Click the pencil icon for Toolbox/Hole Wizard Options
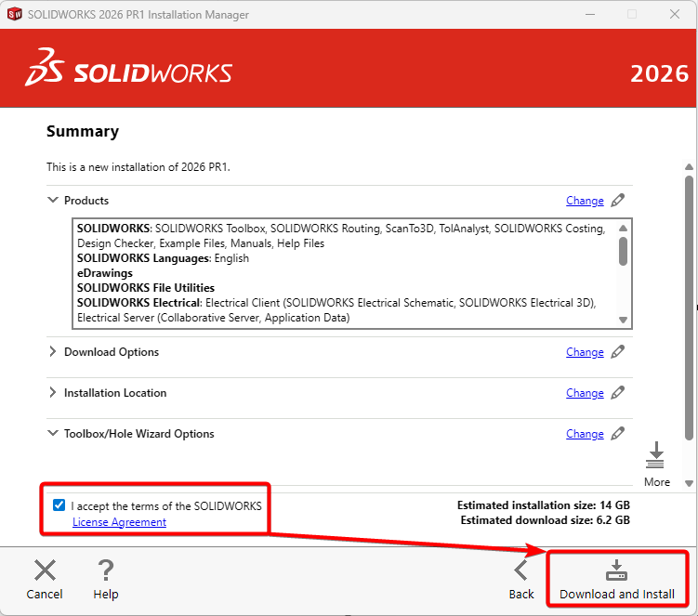Screen dimensions: 698x616 (x=618, y=433)
